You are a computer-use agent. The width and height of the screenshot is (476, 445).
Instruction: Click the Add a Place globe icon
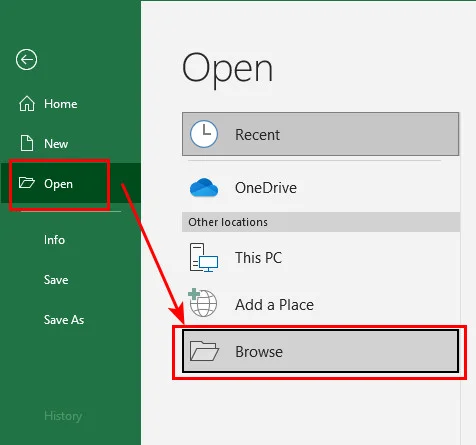[x=203, y=303]
